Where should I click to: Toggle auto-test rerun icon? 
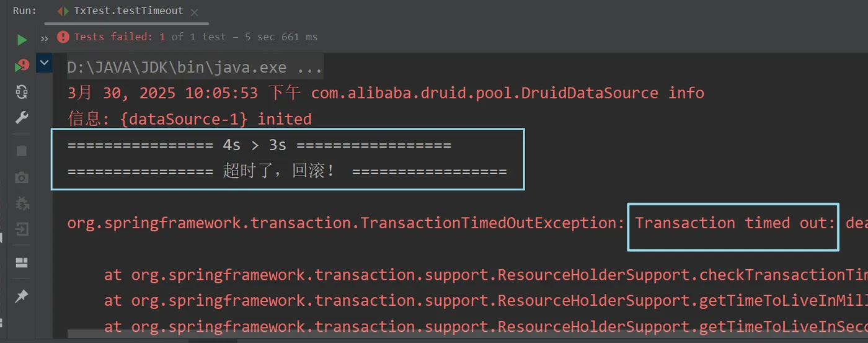coord(22,92)
